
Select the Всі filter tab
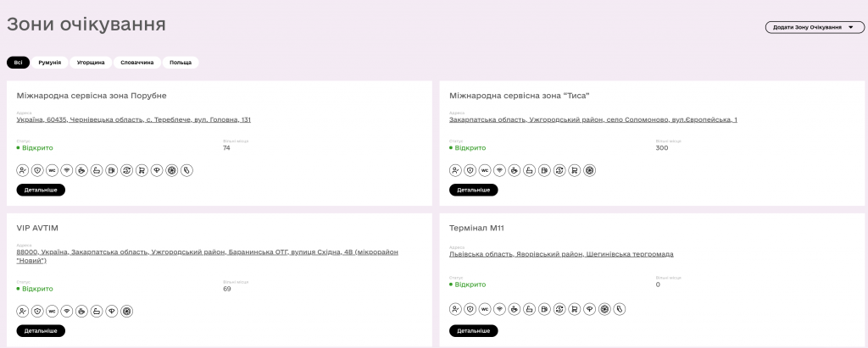(x=19, y=63)
